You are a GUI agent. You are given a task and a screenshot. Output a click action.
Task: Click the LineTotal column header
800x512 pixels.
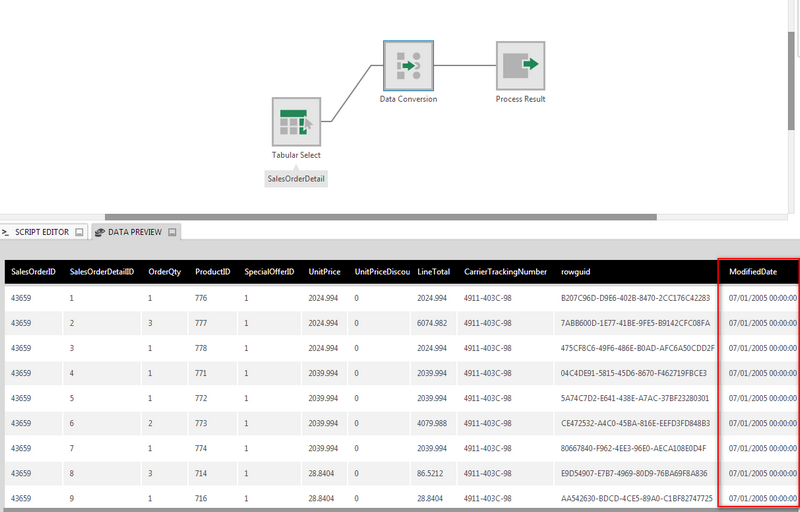click(x=434, y=271)
